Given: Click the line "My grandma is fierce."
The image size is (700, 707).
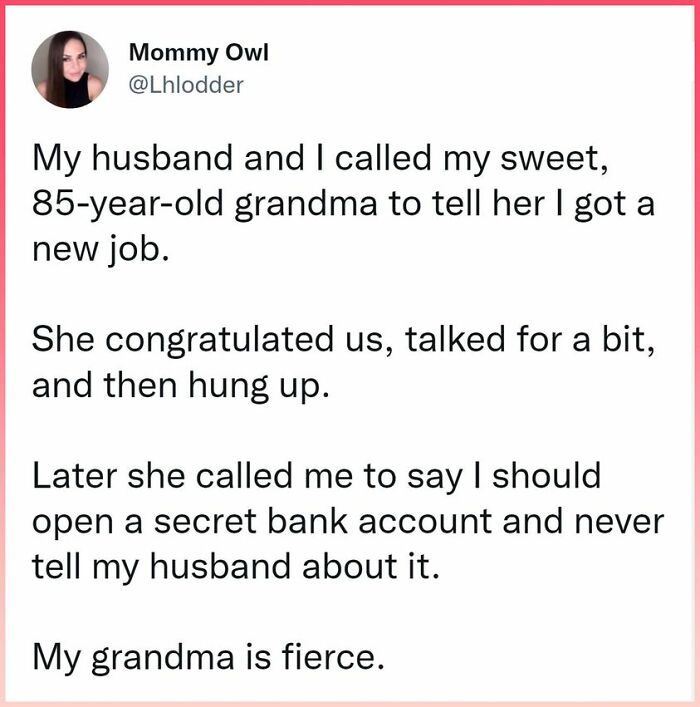Looking at the screenshot, I should point(207,656).
